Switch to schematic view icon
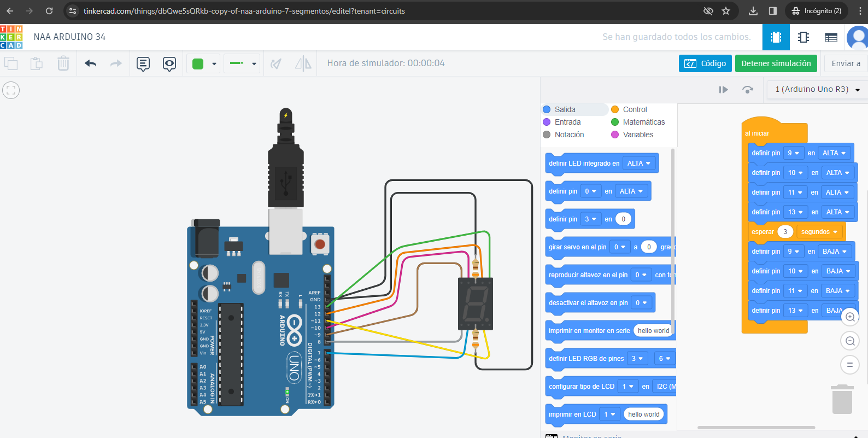Viewport: 868px width, 438px height. 804,37
